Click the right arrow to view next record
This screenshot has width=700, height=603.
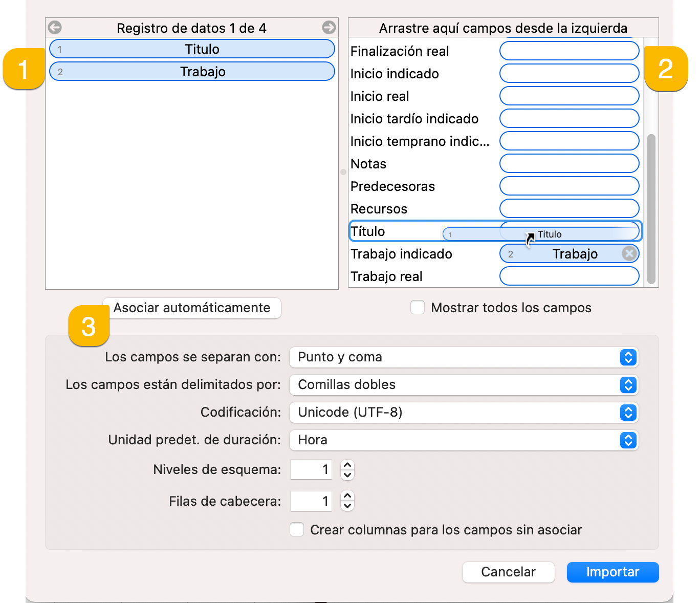[x=330, y=27]
